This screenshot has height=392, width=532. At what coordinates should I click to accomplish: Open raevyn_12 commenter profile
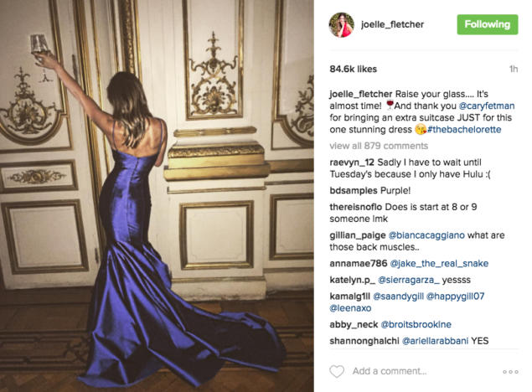pyautogui.click(x=352, y=162)
